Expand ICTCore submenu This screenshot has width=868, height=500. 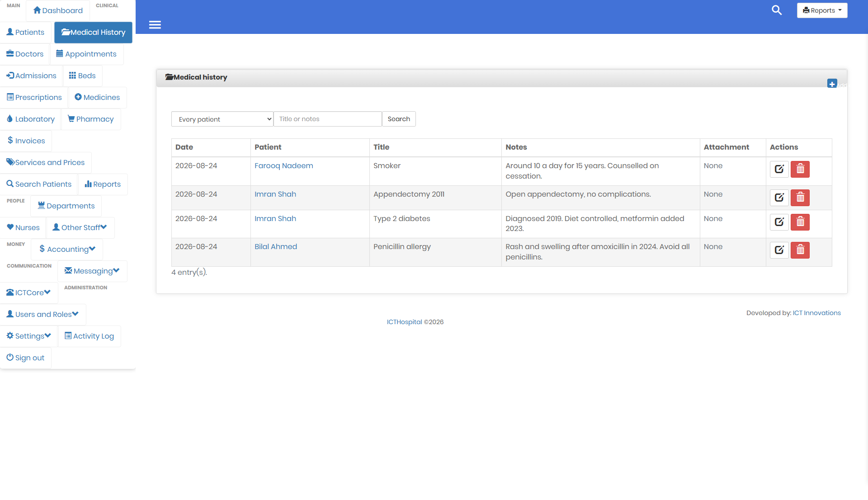tap(28, 292)
